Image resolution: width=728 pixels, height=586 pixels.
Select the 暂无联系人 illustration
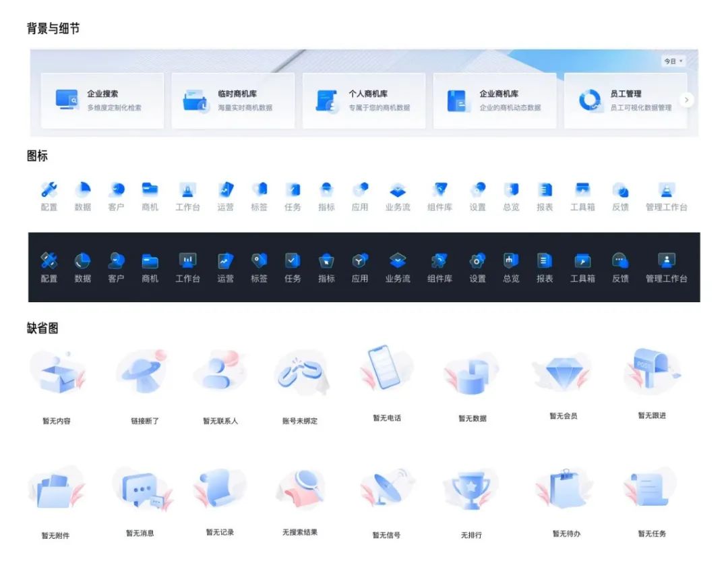(x=219, y=370)
